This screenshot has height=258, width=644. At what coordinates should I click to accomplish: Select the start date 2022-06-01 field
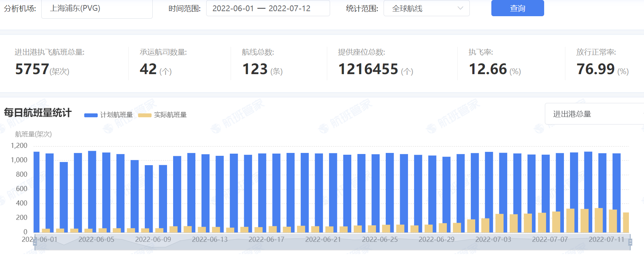(x=233, y=8)
